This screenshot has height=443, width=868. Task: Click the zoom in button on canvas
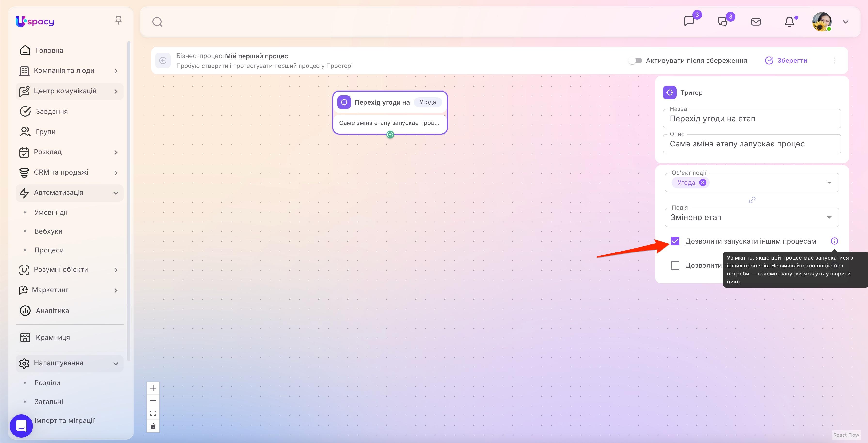coord(153,388)
